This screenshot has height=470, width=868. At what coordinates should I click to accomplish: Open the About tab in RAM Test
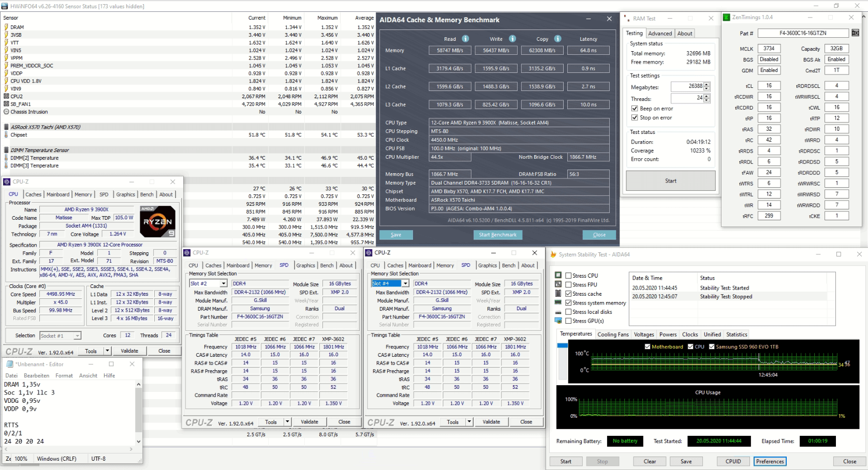[x=685, y=34]
